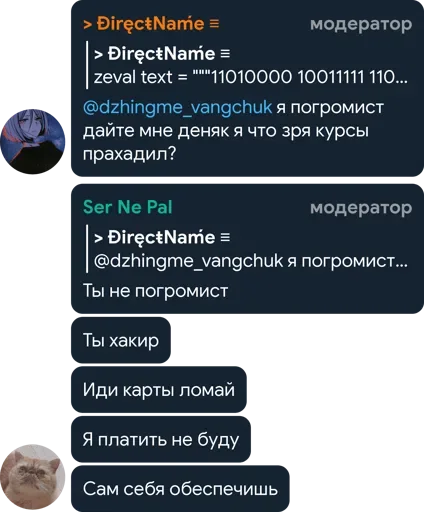Click ĐiręctNaḿe name in Ser Ne Pal's quoted reply
The width and height of the screenshot is (424, 512).
(162, 237)
